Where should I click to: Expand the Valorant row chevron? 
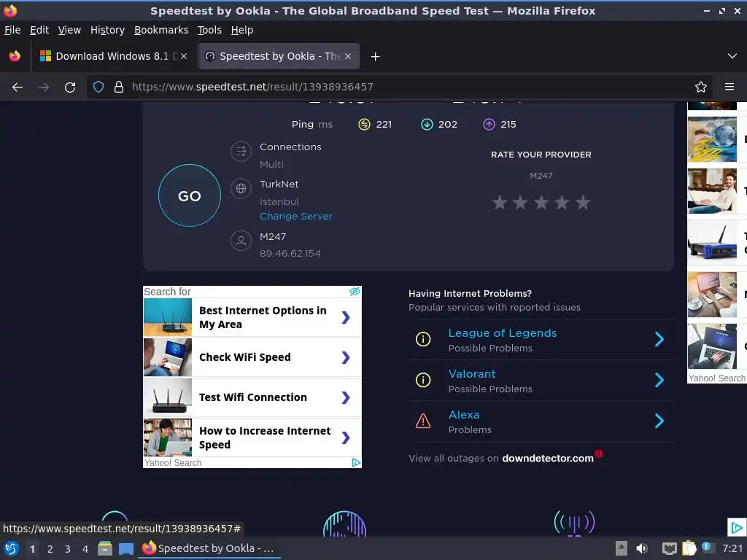coord(659,380)
